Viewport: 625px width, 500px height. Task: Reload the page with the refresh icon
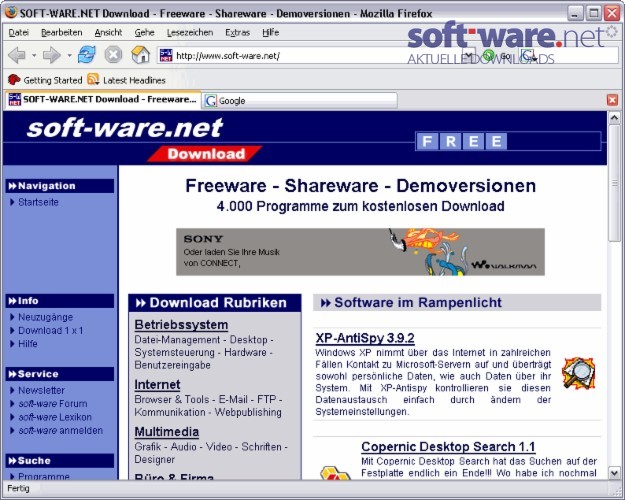tap(86, 55)
